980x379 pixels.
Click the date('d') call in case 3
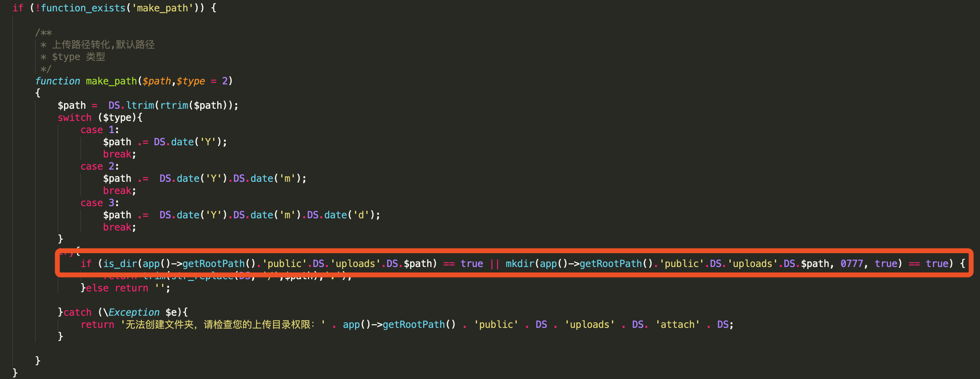coord(349,215)
